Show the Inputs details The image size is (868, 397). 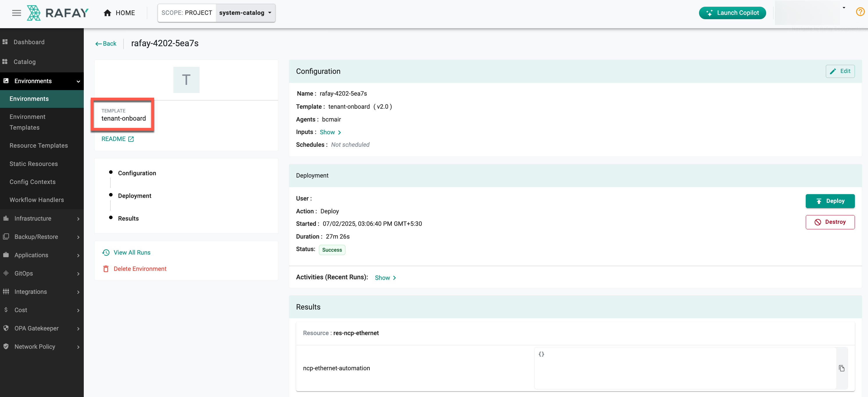pyautogui.click(x=330, y=132)
